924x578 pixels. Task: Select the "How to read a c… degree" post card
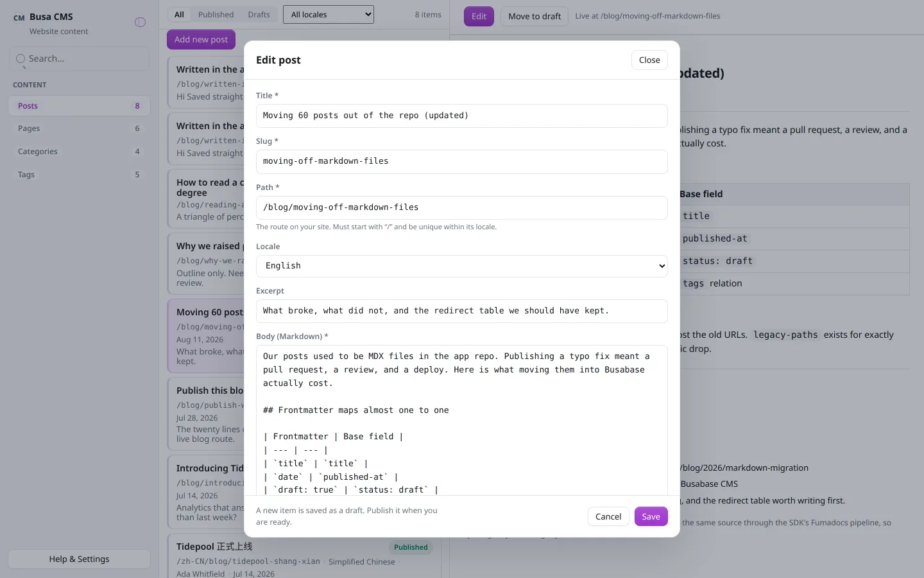coord(206,198)
